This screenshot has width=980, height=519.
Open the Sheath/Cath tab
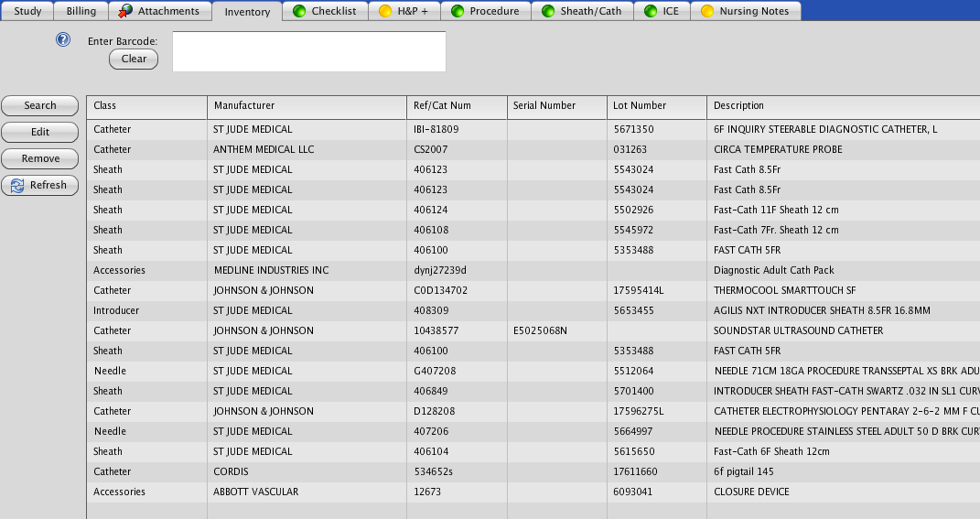pyautogui.click(x=582, y=11)
